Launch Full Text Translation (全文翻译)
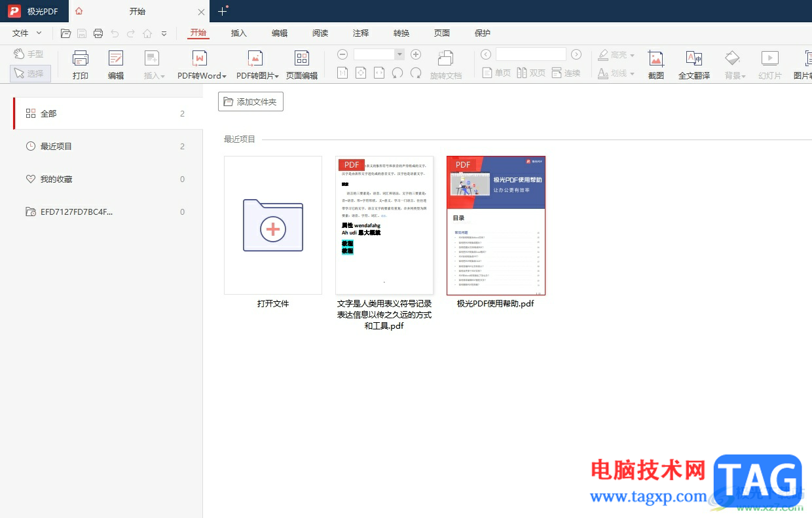This screenshot has width=812, height=518. point(694,65)
